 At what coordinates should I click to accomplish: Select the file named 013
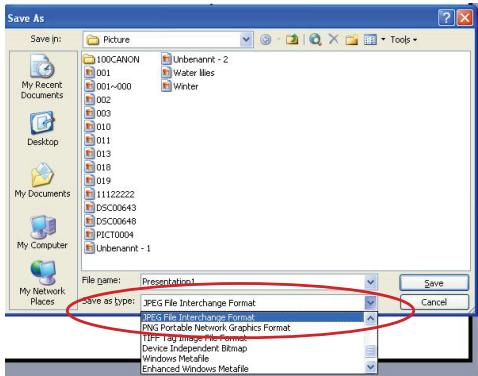[97, 154]
